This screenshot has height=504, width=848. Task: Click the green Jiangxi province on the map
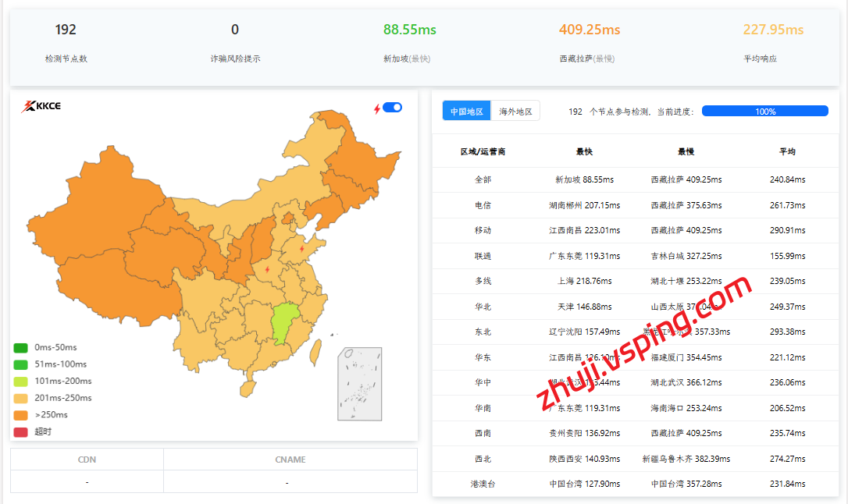pos(283,321)
